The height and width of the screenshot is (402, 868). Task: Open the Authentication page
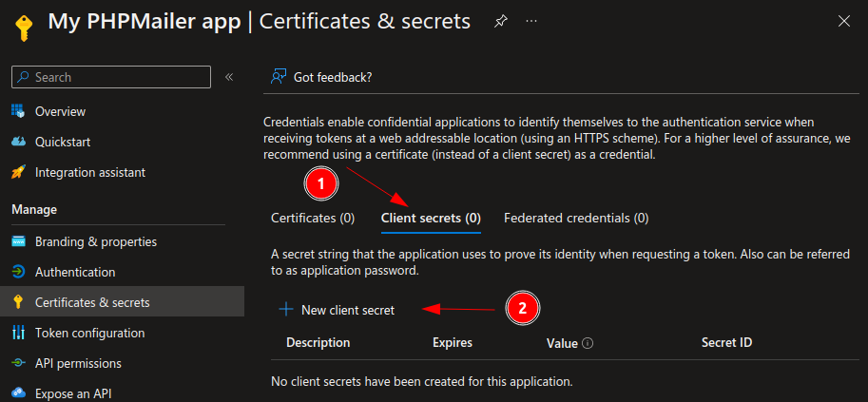click(x=75, y=272)
